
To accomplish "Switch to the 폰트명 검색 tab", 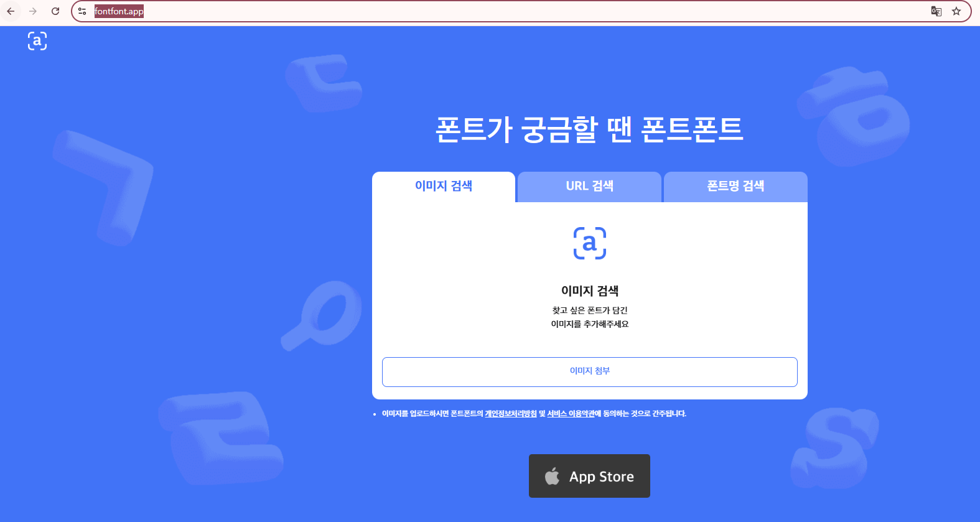I will pyautogui.click(x=735, y=186).
